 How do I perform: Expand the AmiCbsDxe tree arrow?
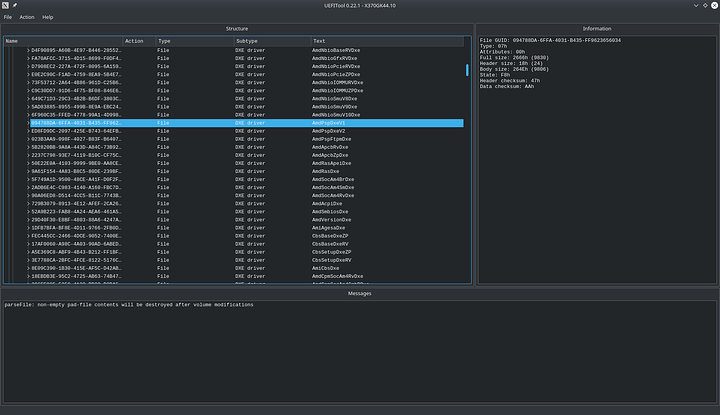point(28,269)
